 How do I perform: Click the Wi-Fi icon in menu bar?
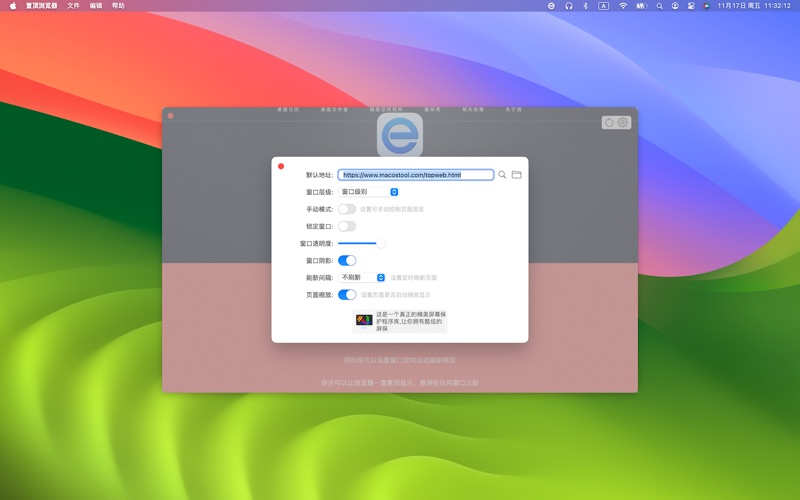[x=623, y=6]
